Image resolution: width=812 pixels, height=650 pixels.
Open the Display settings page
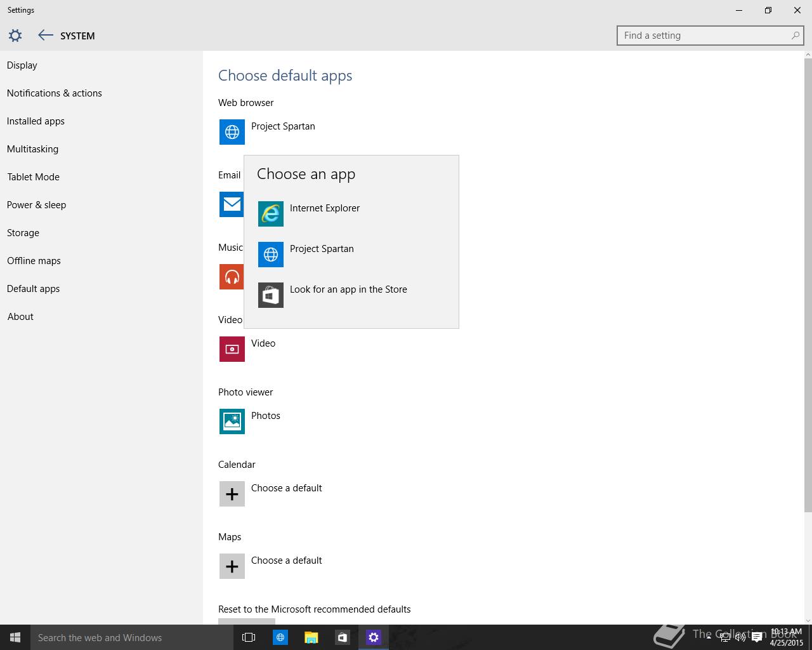[22, 65]
